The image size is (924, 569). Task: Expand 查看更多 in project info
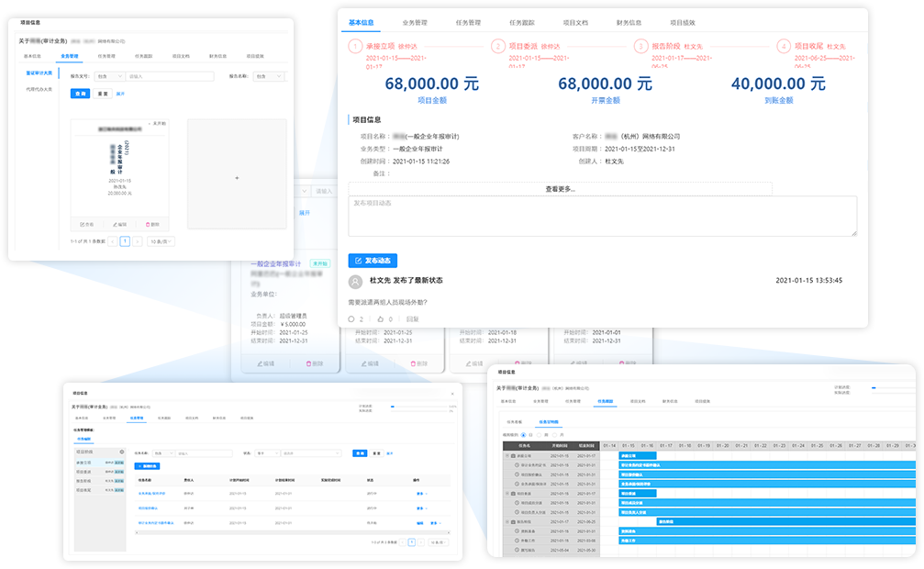(560, 189)
